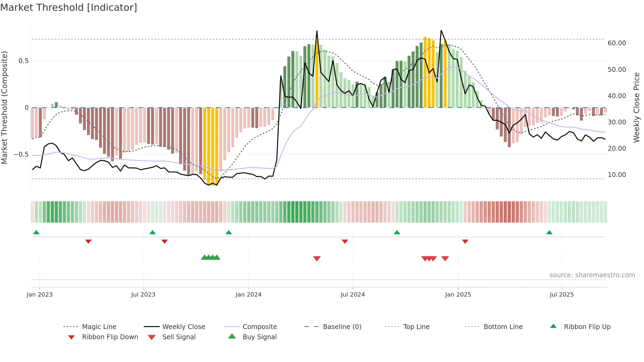This screenshot has height=362, width=644.
Task: Click the 50.00 price axis label
Action: pyautogui.click(x=617, y=69)
